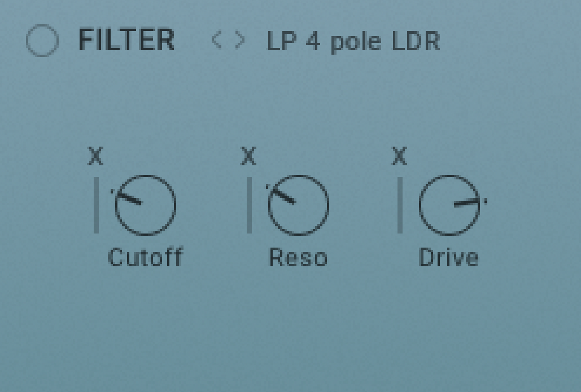Click the Drive text label
This screenshot has width=581, height=392.
(x=448, y=257)
